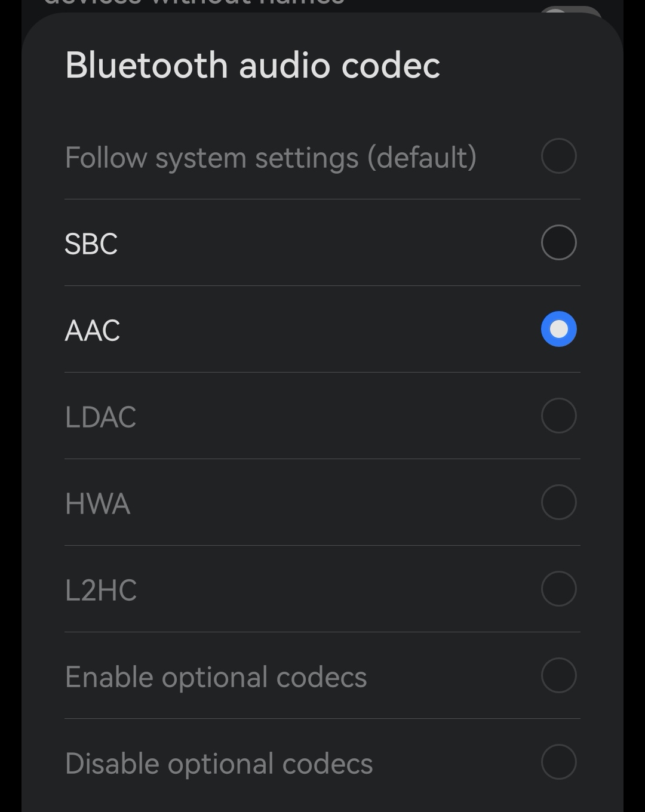The height and width of the screenshot is (812, 645).
Task: Tap the cut-off "devices without names" text
Action: pyautogui.click(x=194, y=3)
